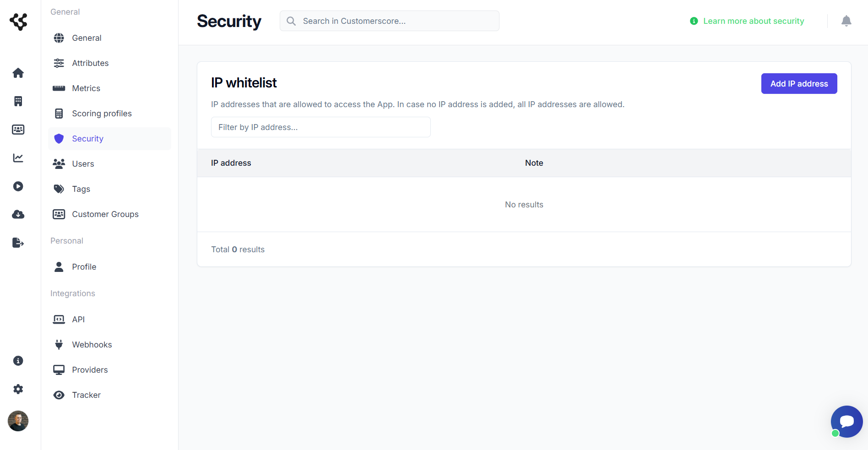Click the notification bell icon
Image resolution: width=868 pixels, height=450 pixels.
[846, 21]
